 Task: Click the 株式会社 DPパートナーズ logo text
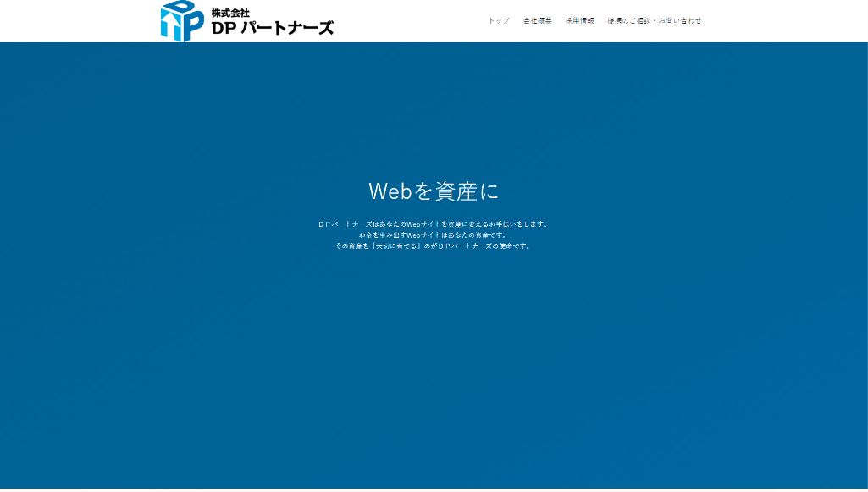(x=269, y=20)
